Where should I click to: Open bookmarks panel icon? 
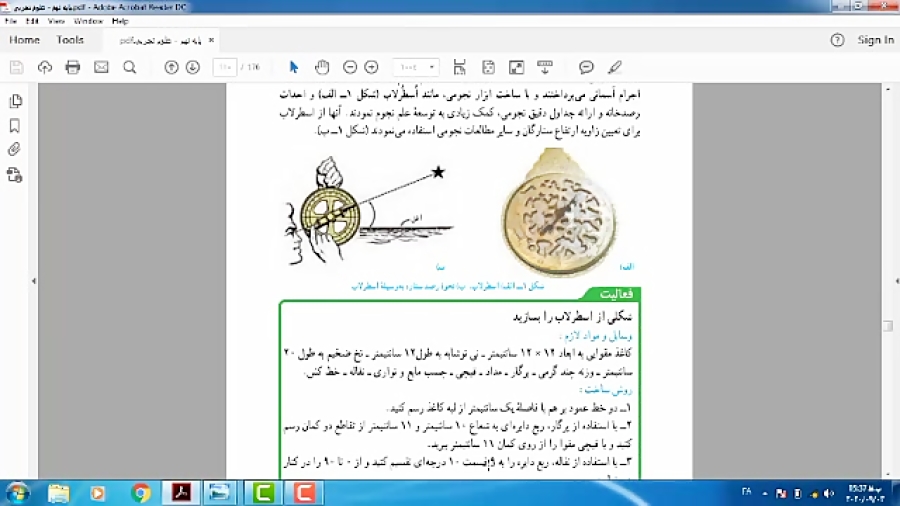[15, 126]
